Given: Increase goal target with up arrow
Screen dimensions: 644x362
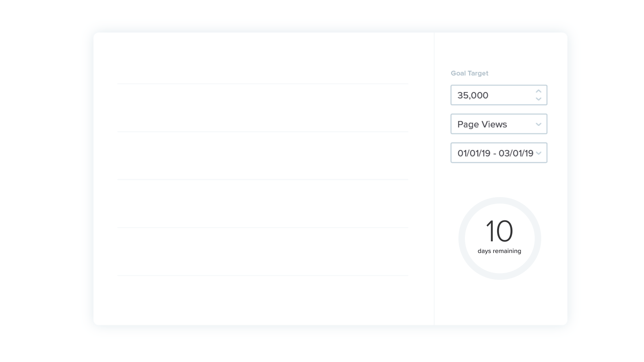Looking at the screenshot, I should coord(539,91).
